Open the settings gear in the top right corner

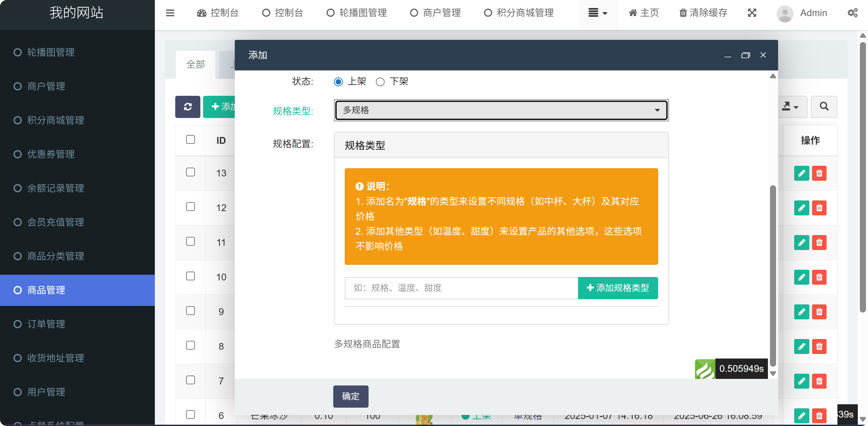pos(853,13)
